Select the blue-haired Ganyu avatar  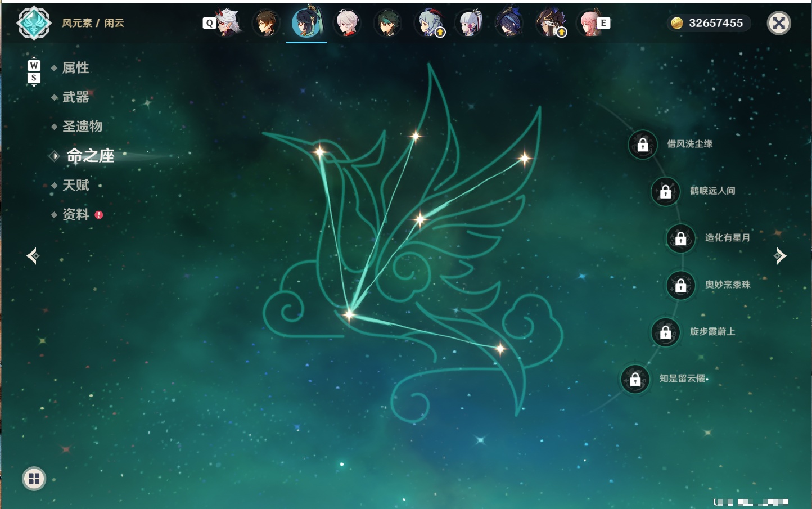[x=429, y=23]
